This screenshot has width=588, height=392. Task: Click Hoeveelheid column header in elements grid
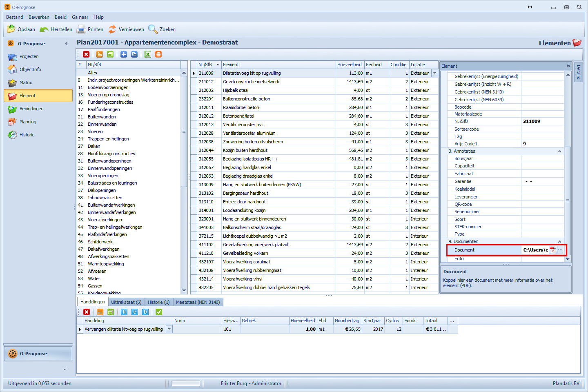point(350,65)
